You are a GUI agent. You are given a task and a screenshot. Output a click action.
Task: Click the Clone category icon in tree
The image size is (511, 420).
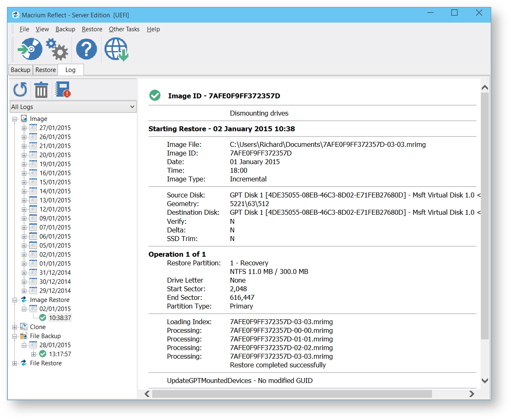click(x=24, y=327)
